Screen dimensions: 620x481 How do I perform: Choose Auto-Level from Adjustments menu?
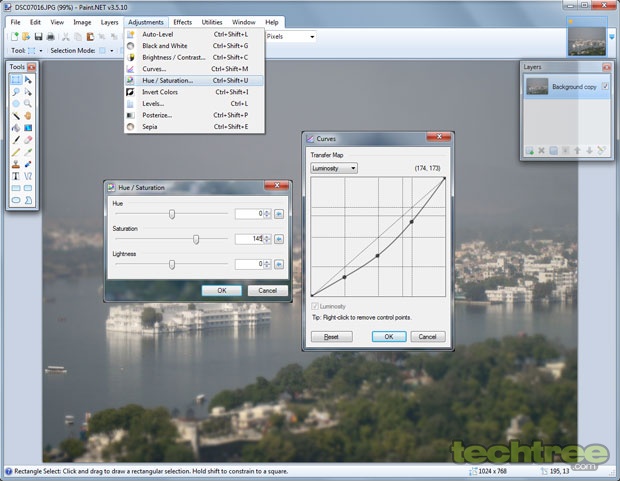[x=194, y=34]
